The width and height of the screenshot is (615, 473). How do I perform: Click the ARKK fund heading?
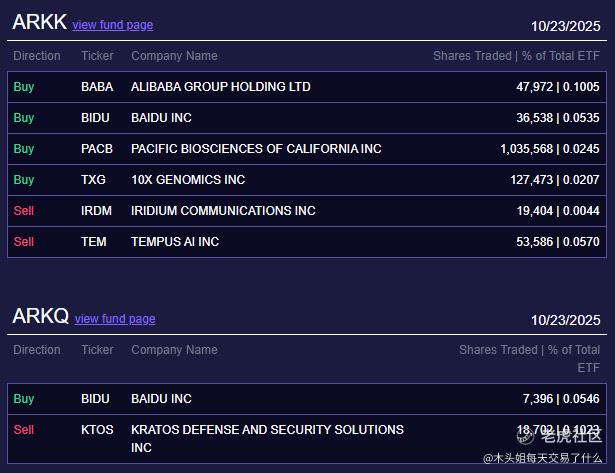(x=39, y=23)
